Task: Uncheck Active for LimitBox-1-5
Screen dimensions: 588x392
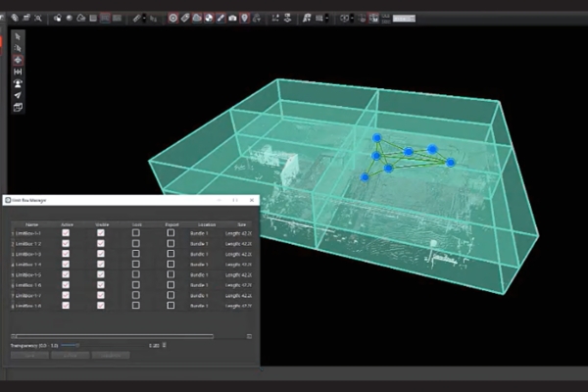Action: pos(66,274)
